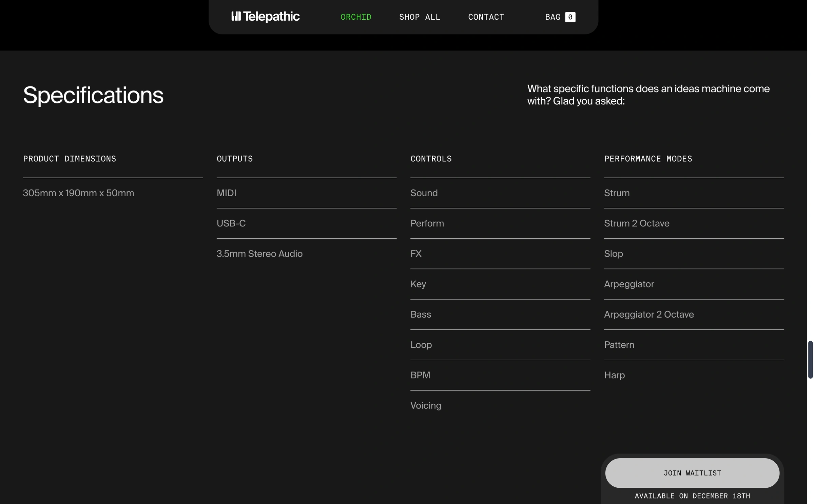Viewport: 814px width, 504px height.
Task: Click the Voicing control entry
Action: pos(425,405)
